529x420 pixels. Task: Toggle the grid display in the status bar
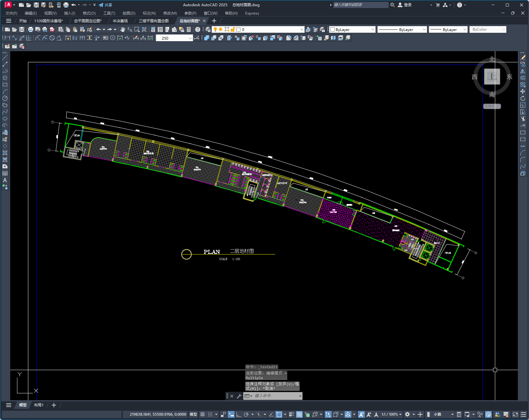[203, 414]
